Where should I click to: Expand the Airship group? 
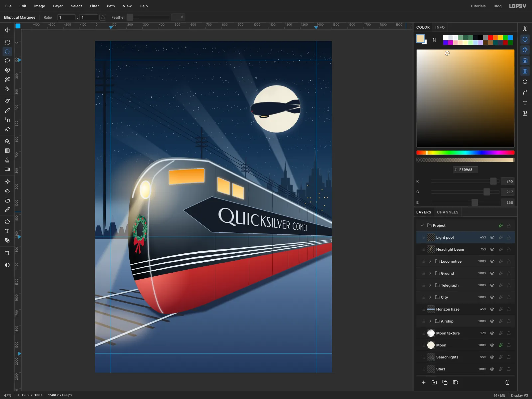(430, 321)
